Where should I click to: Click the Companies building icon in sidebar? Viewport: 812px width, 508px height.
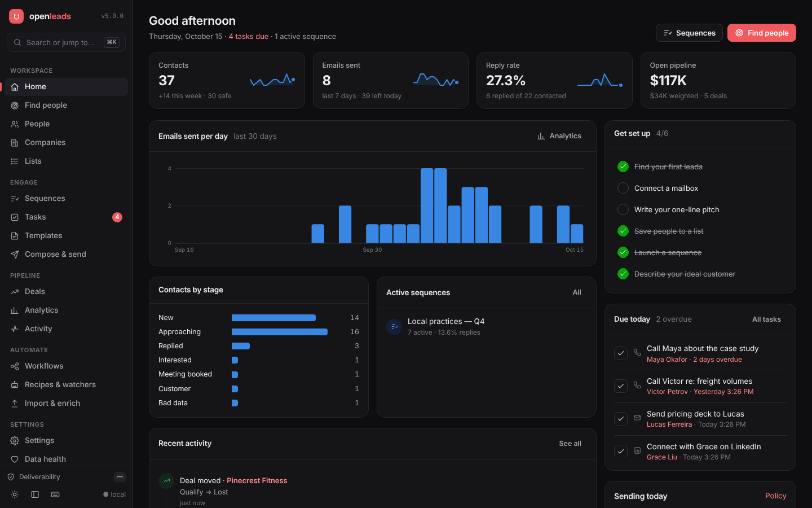tap(15, 143)
